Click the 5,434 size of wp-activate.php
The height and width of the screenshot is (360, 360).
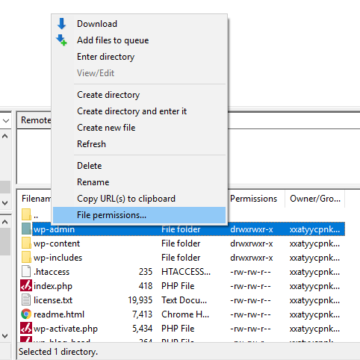click(142, 329)
